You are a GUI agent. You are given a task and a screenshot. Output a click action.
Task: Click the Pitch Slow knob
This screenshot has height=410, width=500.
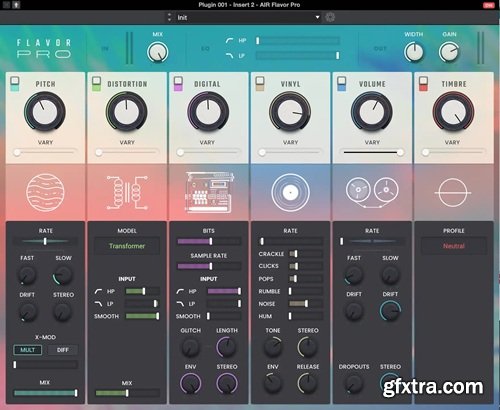click(63, 275)
